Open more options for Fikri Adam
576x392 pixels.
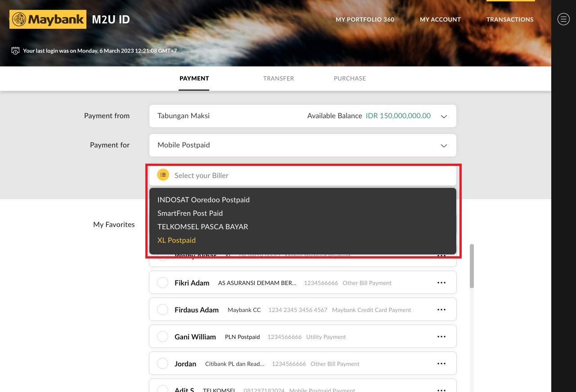(x=441, y=283)
